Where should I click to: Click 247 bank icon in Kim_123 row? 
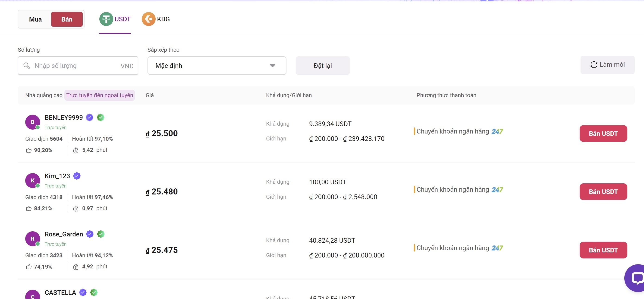coord(497,190)
